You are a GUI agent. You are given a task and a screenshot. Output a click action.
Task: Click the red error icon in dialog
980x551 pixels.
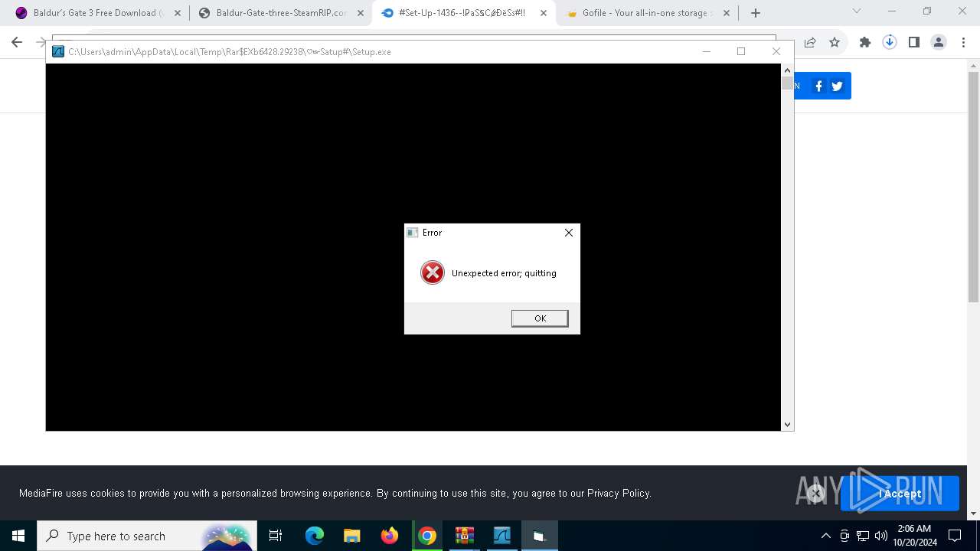coord(433,272)
